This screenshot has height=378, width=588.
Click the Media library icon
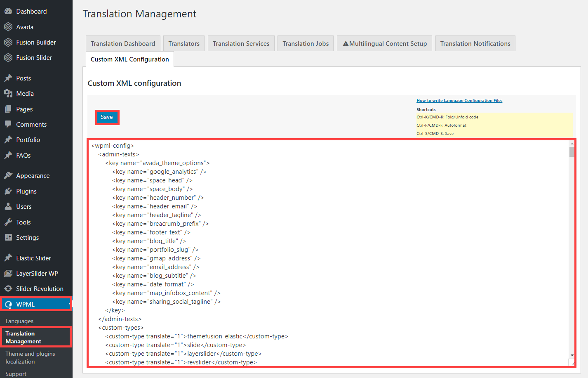pos(8,94)
